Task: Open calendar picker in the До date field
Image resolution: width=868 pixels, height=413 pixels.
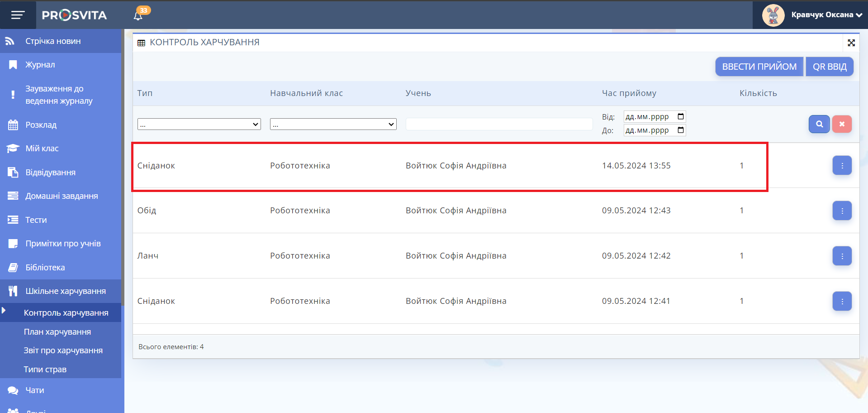Action: click(680, 130)
